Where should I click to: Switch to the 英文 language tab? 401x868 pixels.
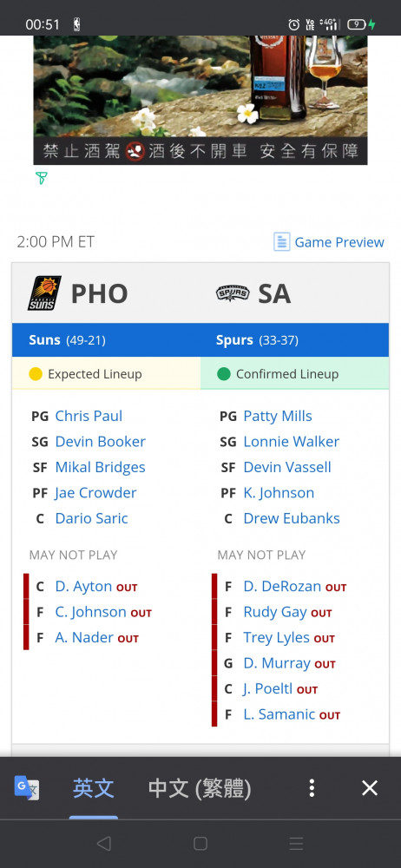94,788
